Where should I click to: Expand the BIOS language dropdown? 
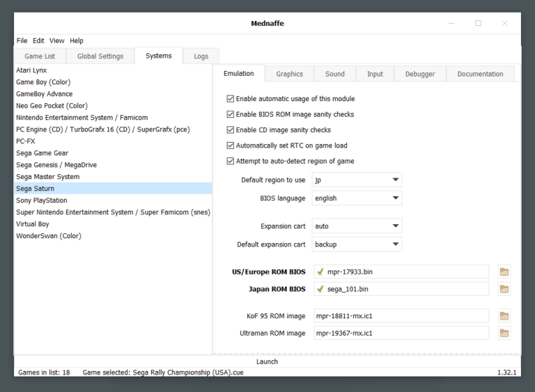coord(357,198)
